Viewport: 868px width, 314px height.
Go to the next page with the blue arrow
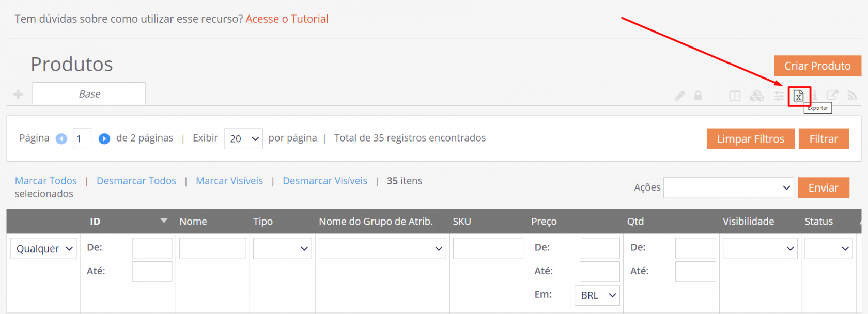pos(104,138)
